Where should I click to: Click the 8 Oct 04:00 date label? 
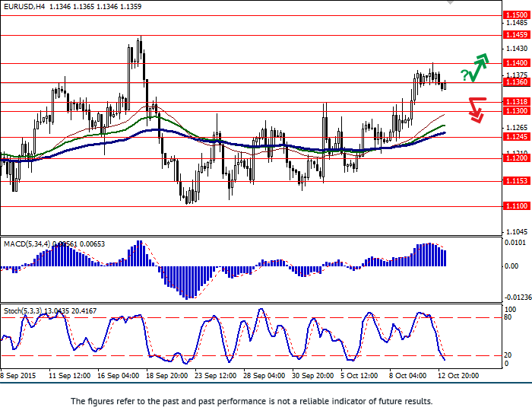pos(408,376)
